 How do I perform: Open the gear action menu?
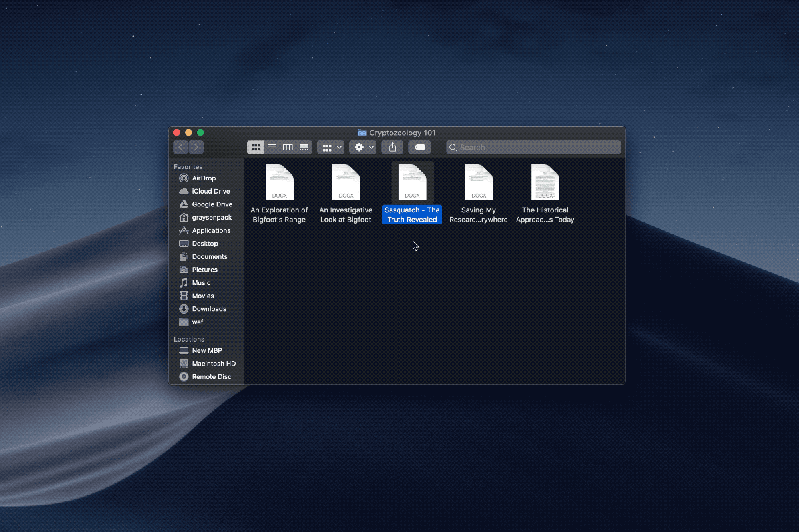pyautogui.click(x=362, y=147)
